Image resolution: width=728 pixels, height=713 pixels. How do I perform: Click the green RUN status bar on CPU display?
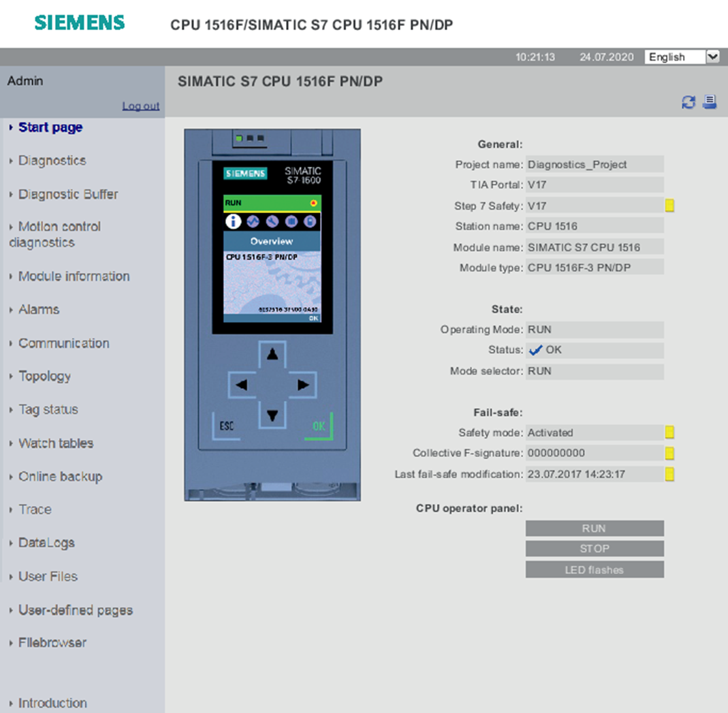pos(272,203)
